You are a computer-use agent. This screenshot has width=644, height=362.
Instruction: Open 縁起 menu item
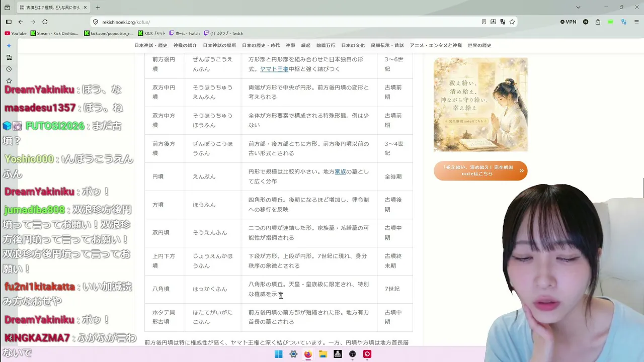(x=306, y=45)
